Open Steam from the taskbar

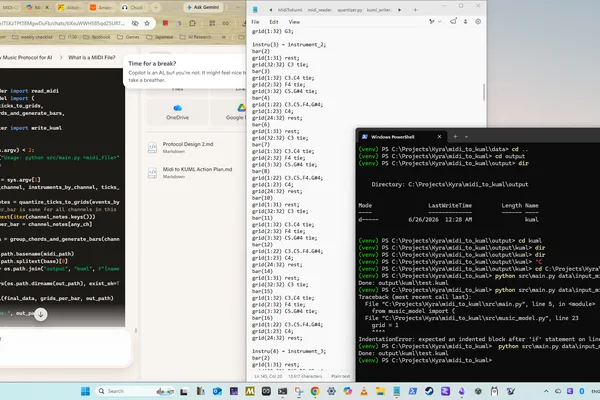point(429,391)
